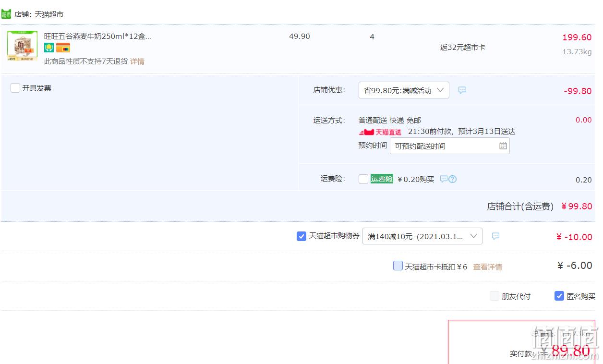The width and height of the screenshot is (603, 364).
Task: Open the 查看详情 supermarket card link
Action: point(488,267)
